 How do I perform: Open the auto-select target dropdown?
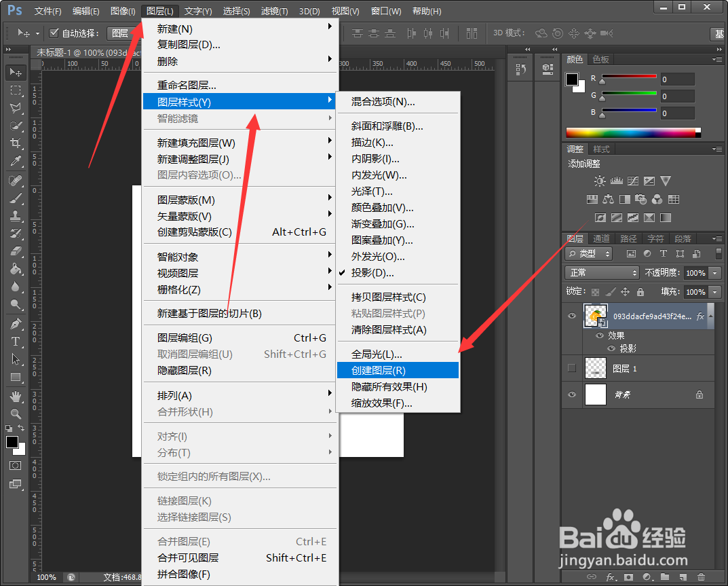pyautogui.click(x=124, y=33)
